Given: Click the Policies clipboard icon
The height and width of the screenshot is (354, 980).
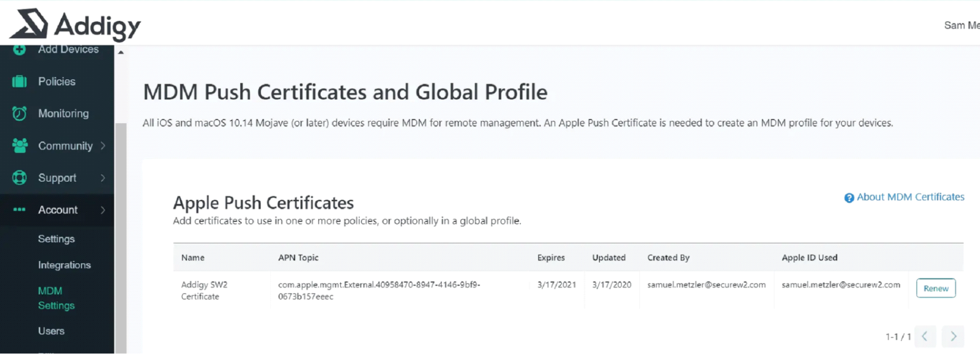Looking at the screenshot, I should coord(19,81).
